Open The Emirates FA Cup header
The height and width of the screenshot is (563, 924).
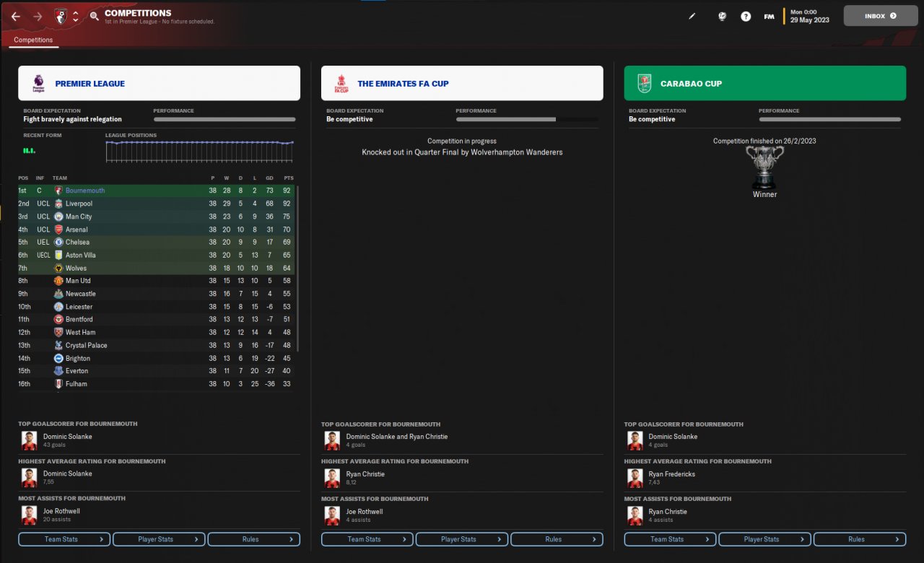[x=462, y=83]
